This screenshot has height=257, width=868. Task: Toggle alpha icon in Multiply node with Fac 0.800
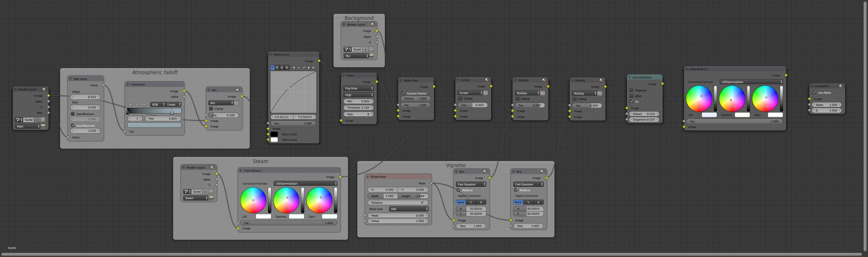[543, 93]
